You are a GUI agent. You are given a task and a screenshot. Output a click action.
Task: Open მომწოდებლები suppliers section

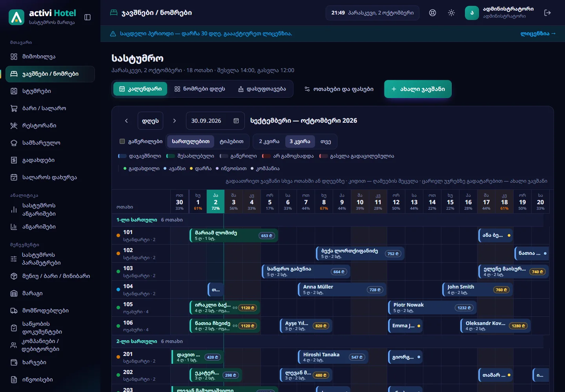click(50, 310)
